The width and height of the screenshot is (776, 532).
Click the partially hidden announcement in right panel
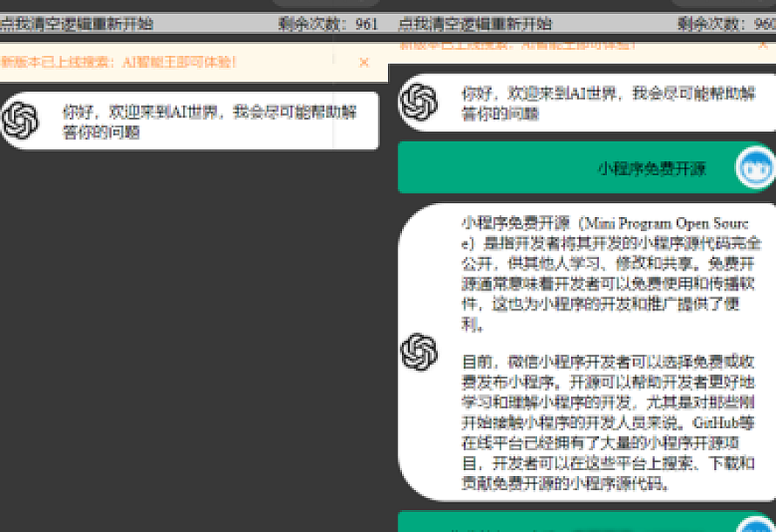[x=517, y=44]
